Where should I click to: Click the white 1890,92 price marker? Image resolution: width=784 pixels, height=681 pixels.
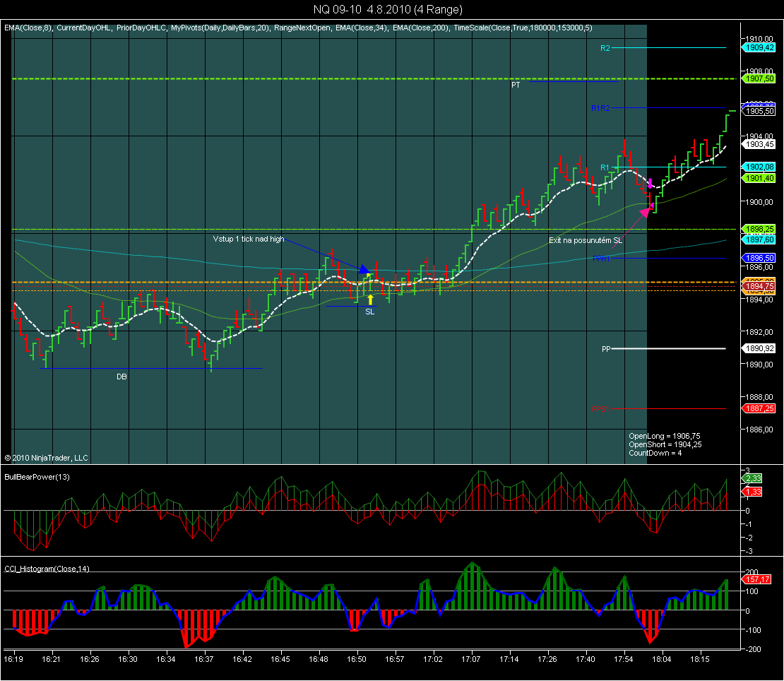(x=759, y=348)
